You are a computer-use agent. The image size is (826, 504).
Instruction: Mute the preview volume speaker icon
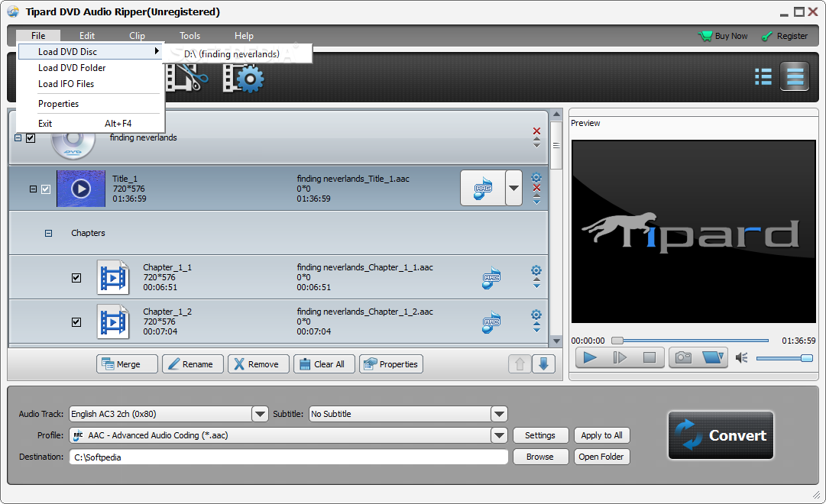click(x=742, y=358)
